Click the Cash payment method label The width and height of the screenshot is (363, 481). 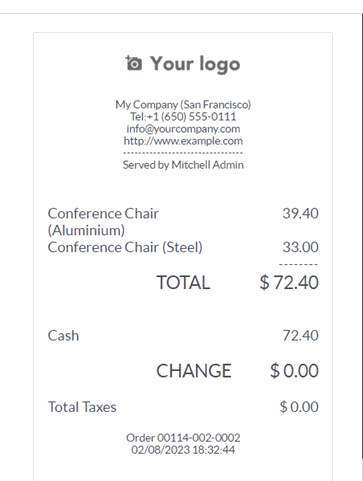click(x=63, y=335)
